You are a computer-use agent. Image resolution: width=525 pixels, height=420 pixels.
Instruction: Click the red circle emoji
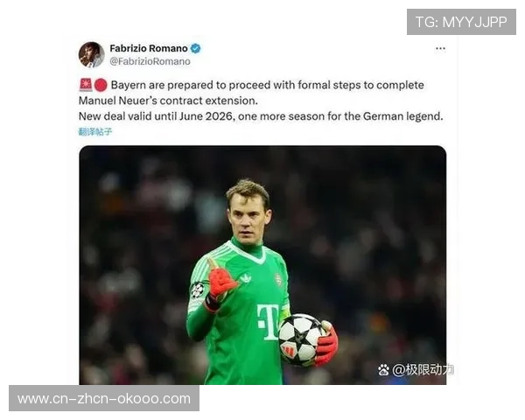pyautogui.click(x=101, y=85)
